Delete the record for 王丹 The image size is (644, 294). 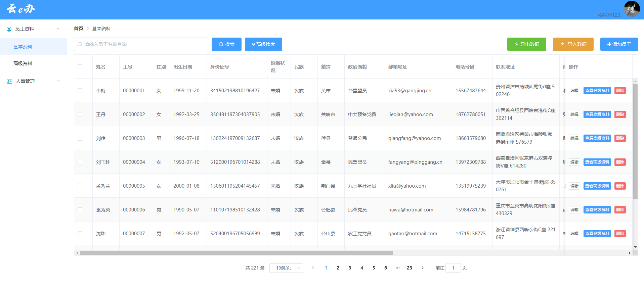pyautogui.click(x=620, y=114)
